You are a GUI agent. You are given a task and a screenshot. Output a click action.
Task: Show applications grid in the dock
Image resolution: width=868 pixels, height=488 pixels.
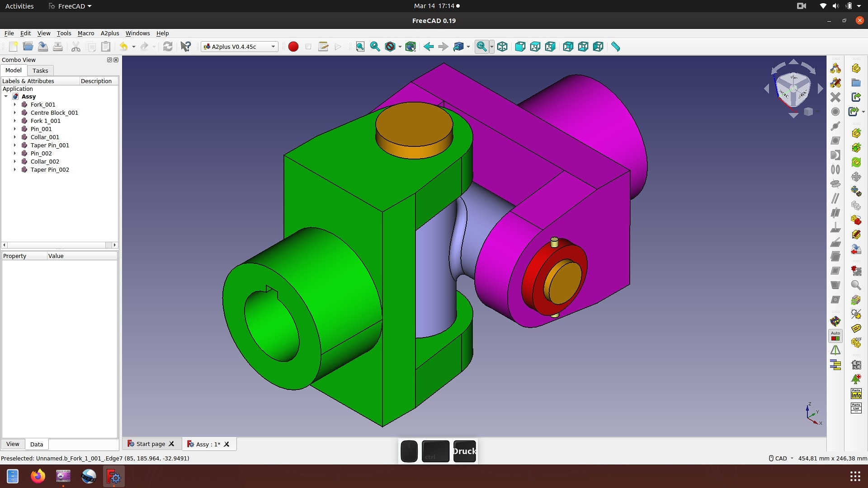[x=855, y=476]
